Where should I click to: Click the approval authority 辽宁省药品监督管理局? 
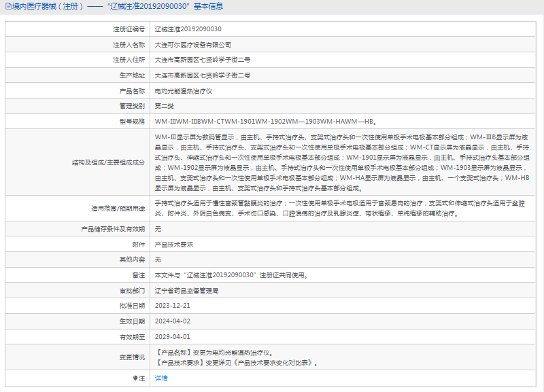point(186,290)
